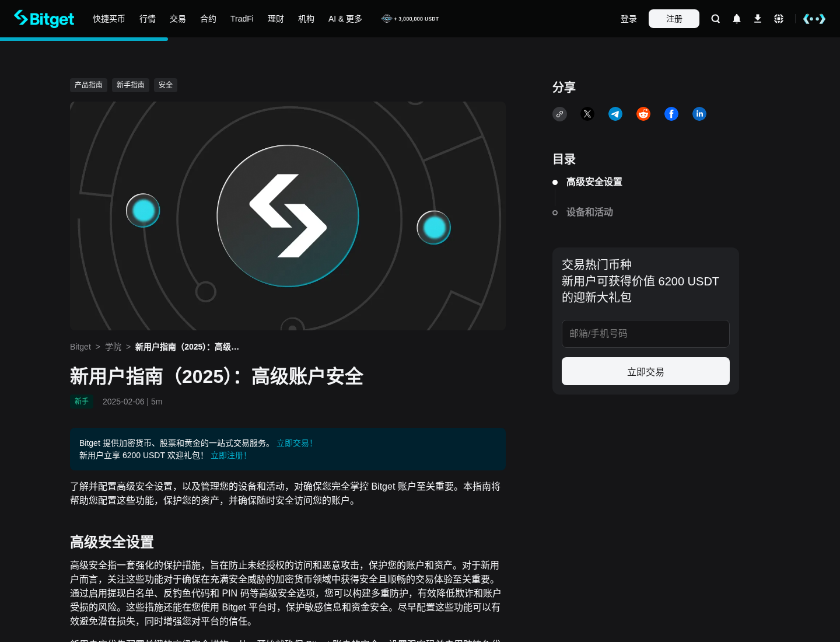
Task: Open the AI & 更多 menu
Action: click(345, 19)
